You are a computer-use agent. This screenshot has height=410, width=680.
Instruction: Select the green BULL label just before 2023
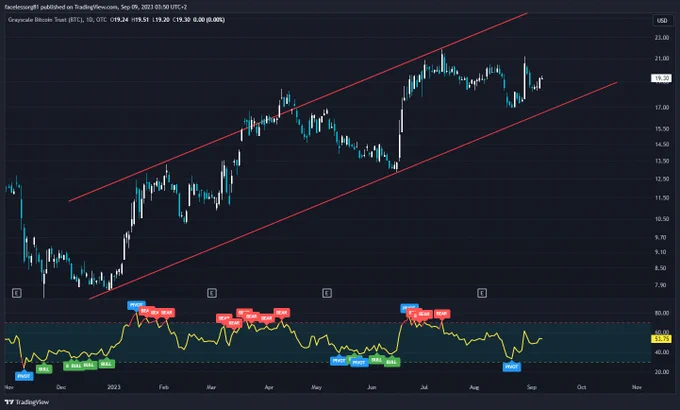[x=106, y=364]
